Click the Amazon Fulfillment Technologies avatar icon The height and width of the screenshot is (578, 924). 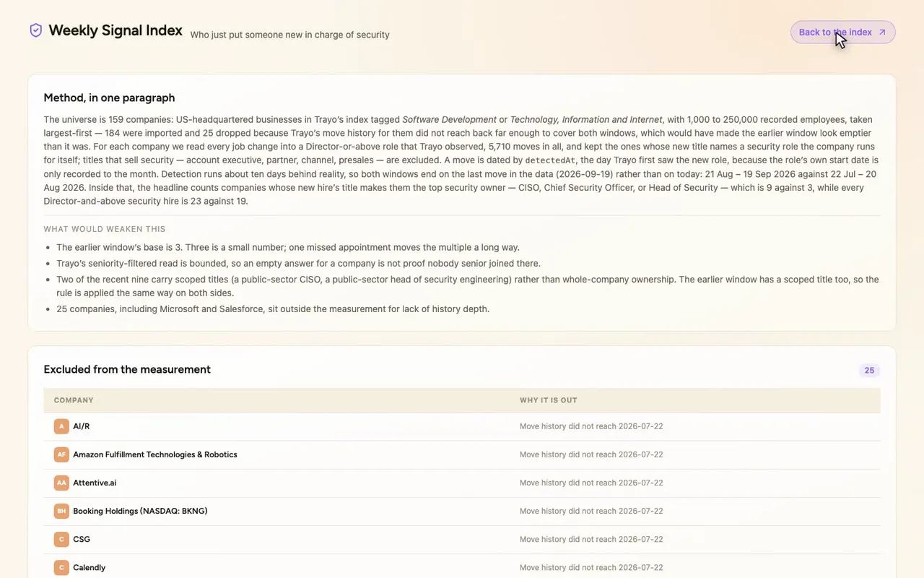[x=61, y=454]
